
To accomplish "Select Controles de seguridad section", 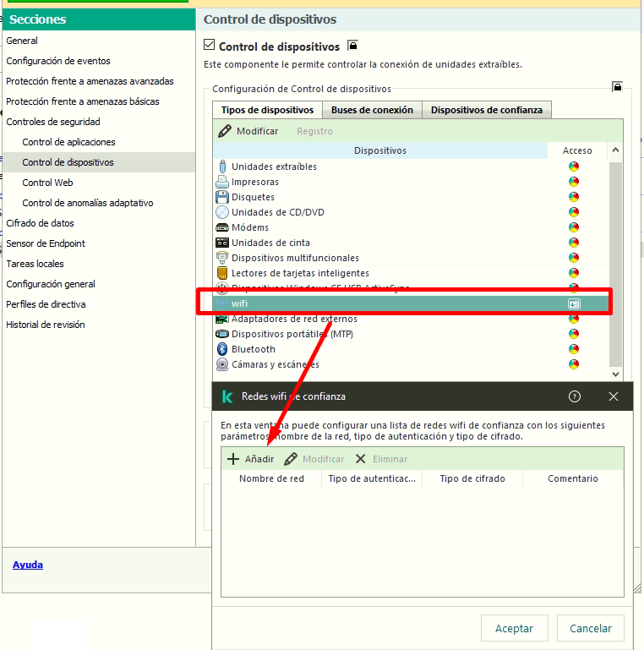I will [53, 122].
